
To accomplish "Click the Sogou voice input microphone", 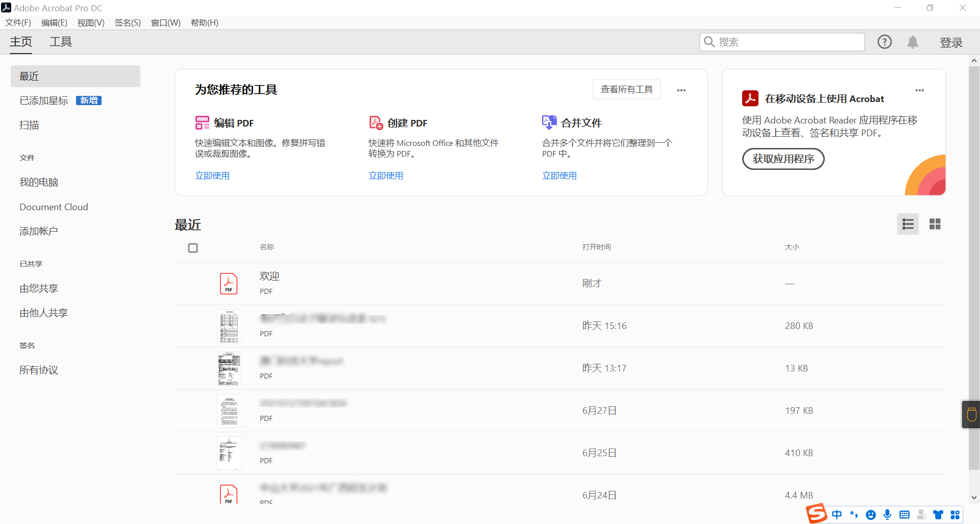I will (x=888, y=515).
